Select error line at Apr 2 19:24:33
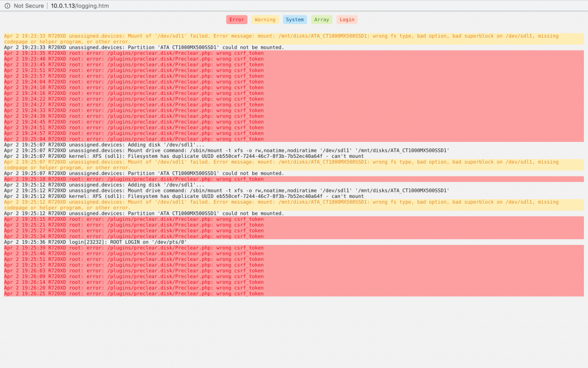This screenshot has width=588, height=368. pyautogui.click(x=294, y=111)
